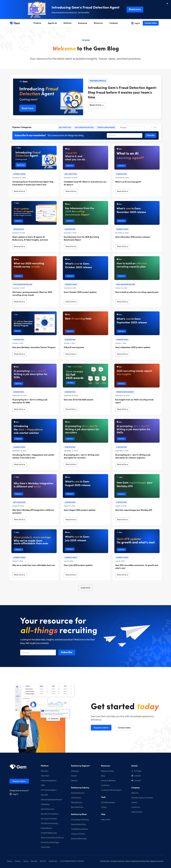Click the Load more button

coord(85,588)
